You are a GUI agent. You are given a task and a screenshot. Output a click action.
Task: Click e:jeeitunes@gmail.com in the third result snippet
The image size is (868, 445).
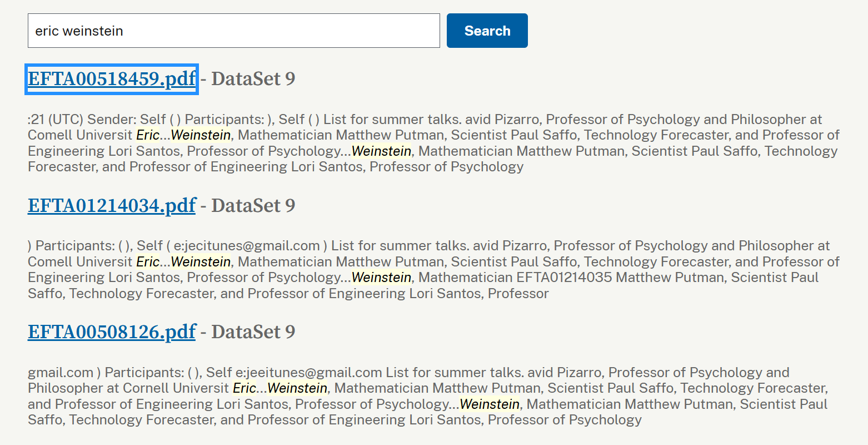308,373
